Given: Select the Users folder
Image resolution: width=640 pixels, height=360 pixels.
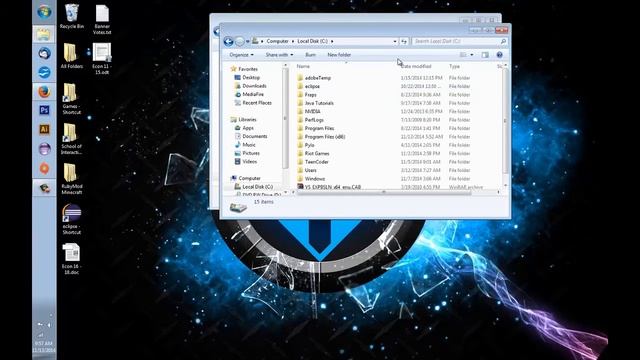Looking at the screenshot, I should click(x=310, y=170).
